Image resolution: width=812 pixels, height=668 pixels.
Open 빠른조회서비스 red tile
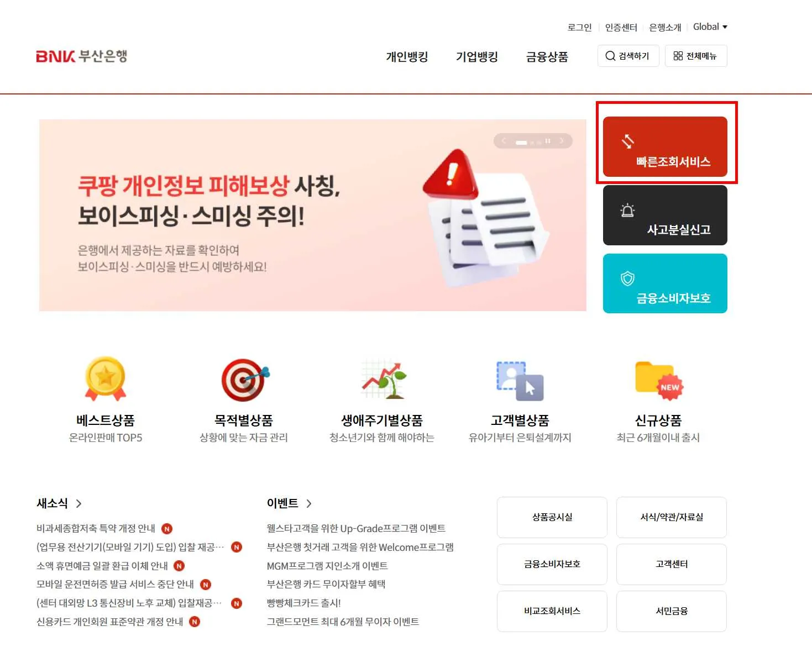[665, 146]
